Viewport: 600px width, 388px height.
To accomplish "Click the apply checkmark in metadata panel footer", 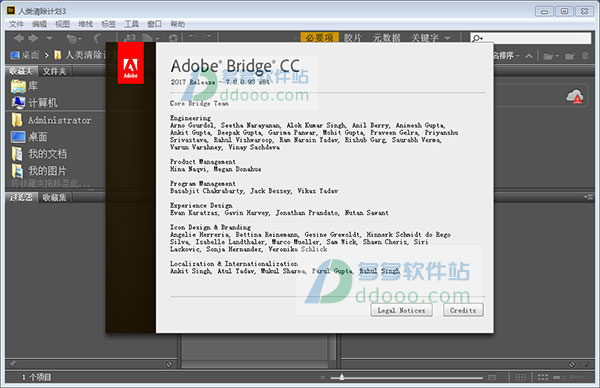I will (587, 364).
